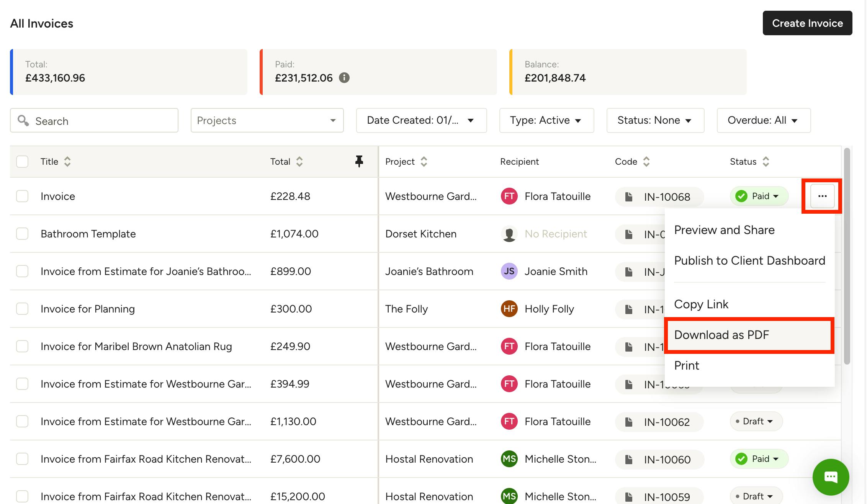Screen dimensions: 867x504
Task: Click the Joanie's Bathroom project cell
Action: click(429, 271)
